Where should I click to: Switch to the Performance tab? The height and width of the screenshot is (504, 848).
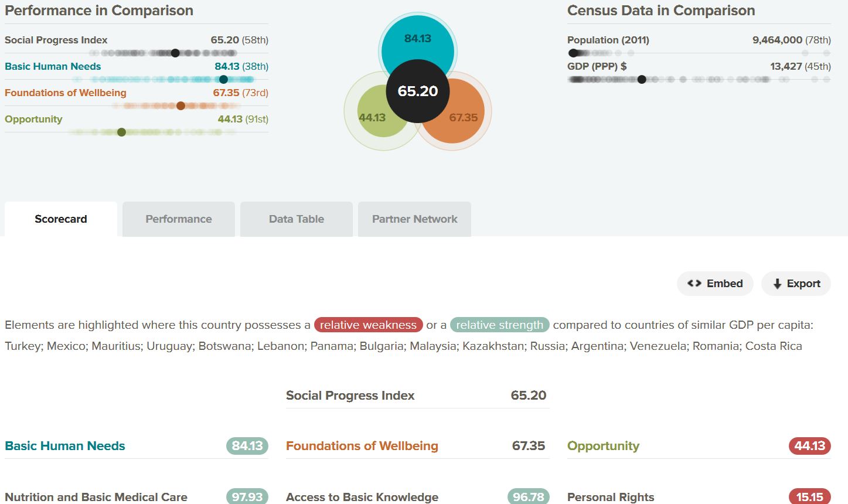pos(178,219)
